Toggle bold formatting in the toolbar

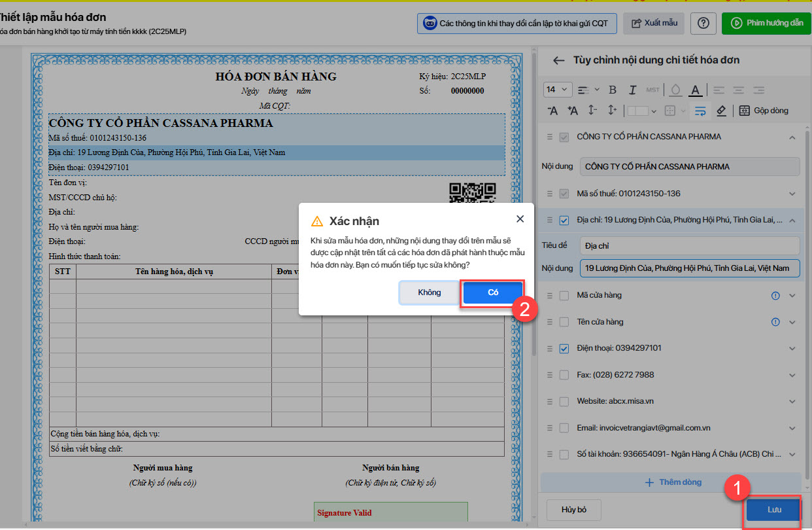613,90
